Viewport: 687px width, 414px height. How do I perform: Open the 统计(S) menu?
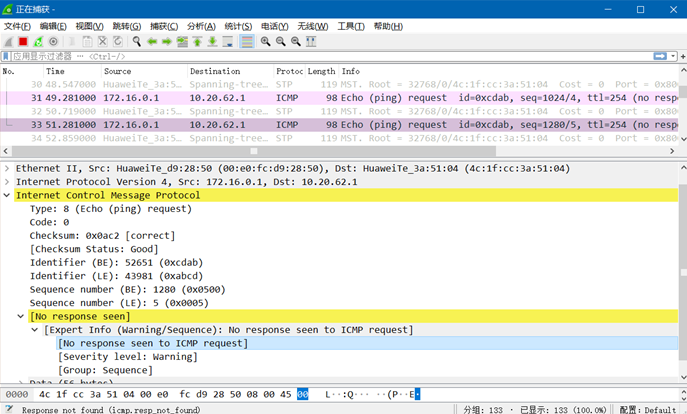pyautogui.click(x=238, y=26)
